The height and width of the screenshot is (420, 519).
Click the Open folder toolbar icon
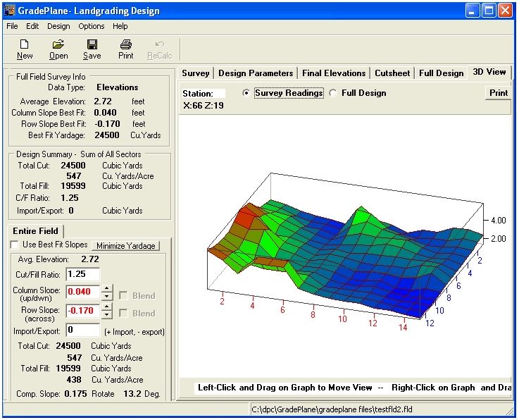click(58, 44)
